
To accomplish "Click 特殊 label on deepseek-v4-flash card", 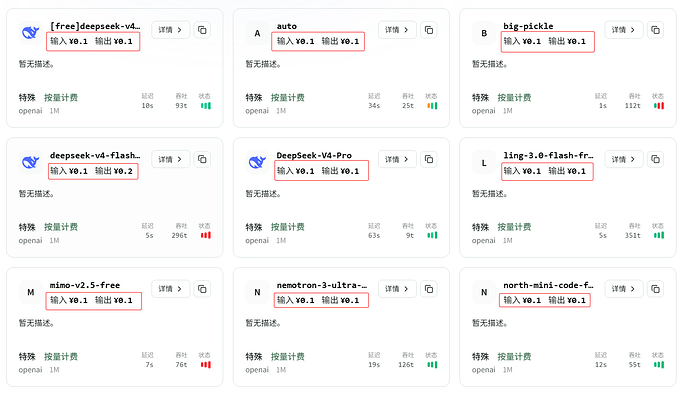I will point(27,227).
